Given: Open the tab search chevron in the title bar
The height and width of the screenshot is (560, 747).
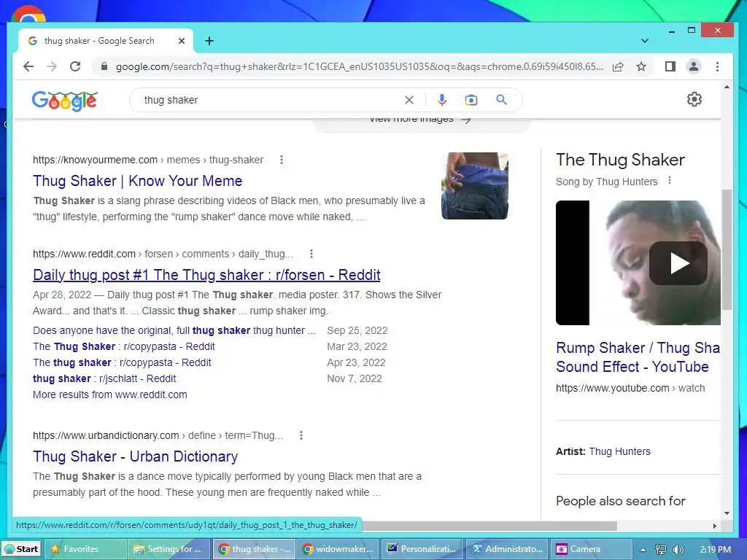Looking at the screenshot, I should 645,41.
